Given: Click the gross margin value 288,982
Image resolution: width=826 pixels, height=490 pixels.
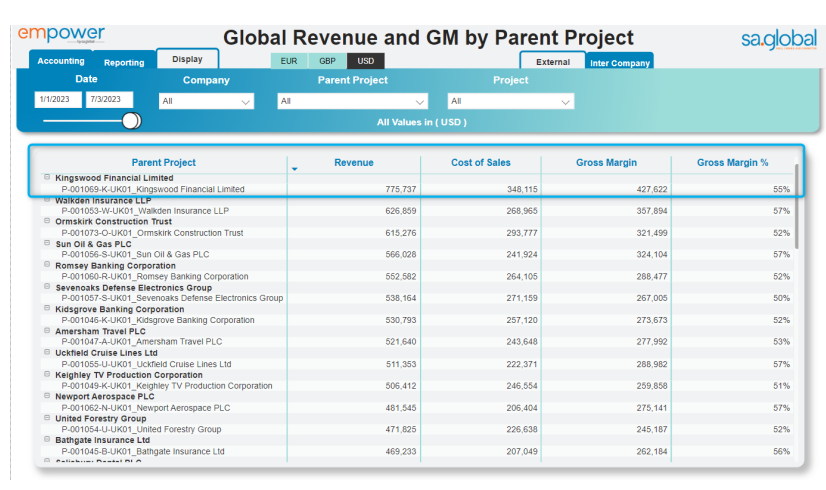Looking at the screenshot, I should pos(652,364).
